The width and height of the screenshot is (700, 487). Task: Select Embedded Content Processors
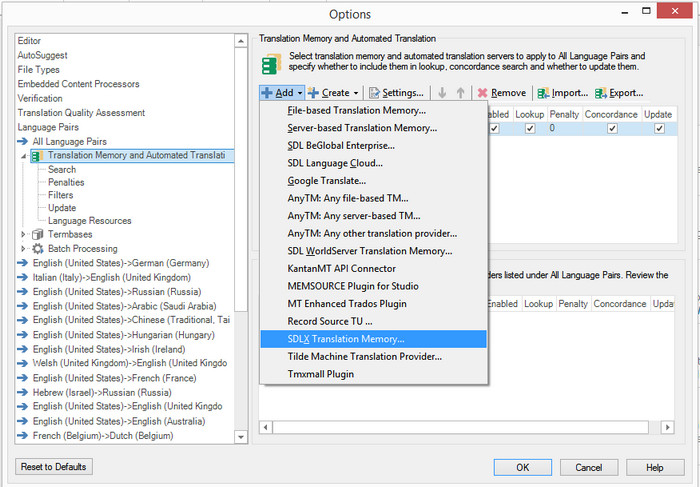pos(79,84)
